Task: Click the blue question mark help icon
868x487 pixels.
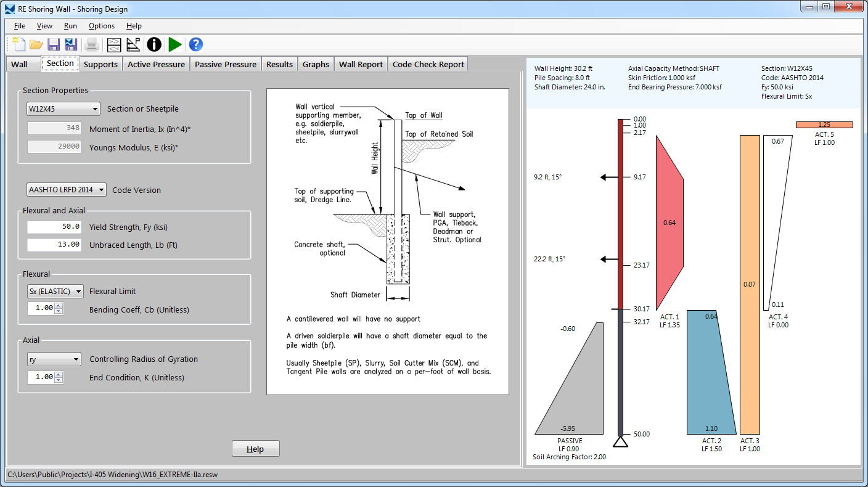Action: click(x=196, y=44)
